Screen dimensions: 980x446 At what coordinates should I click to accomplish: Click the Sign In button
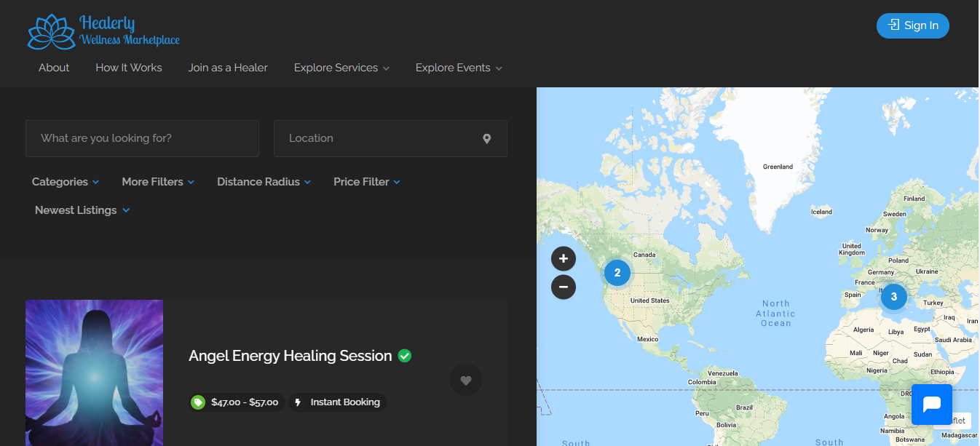click(x=912, y=25)
